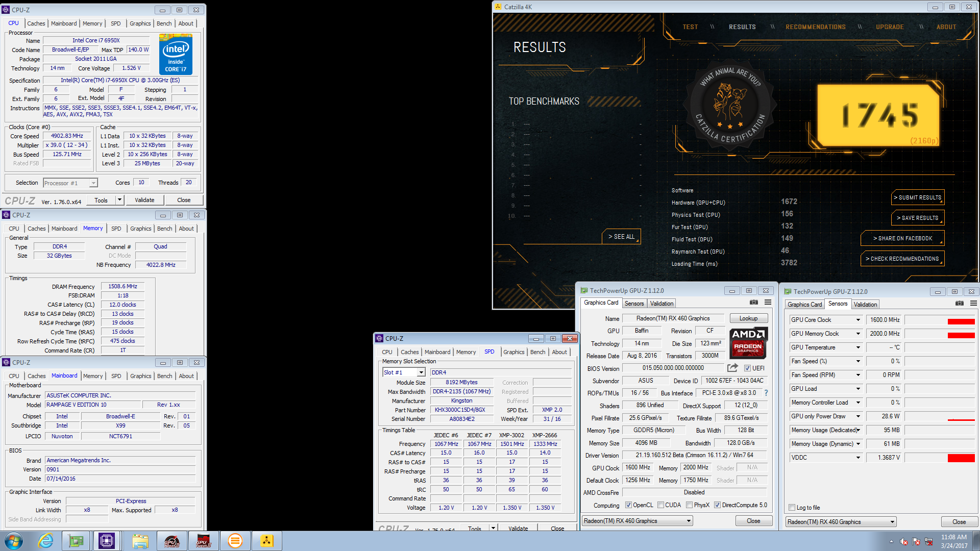Launch Internet Explorer from the taskbar
This screenshot has height=551, width=980.
click(46, 541)
